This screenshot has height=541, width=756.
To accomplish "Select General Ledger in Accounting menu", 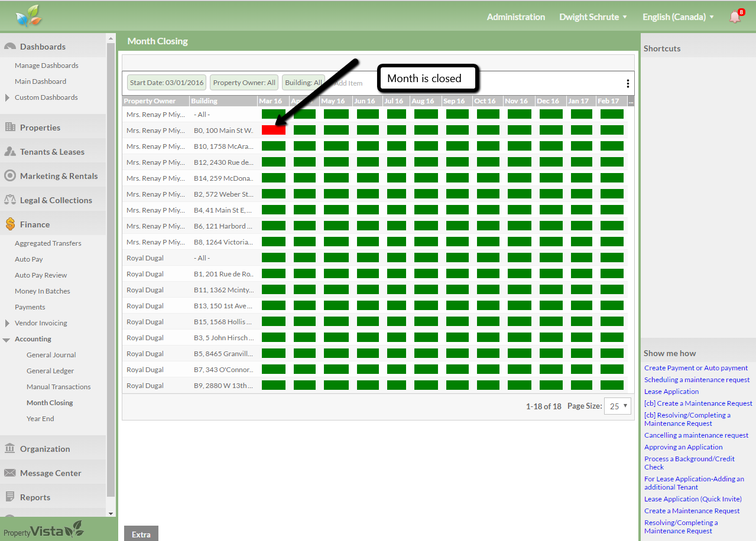I will 50,371.
